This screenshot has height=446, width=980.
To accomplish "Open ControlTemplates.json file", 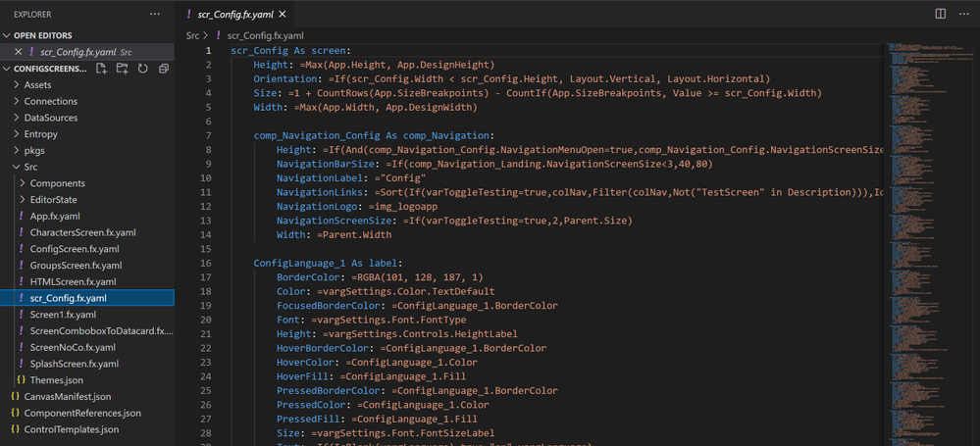I will [72, 429].
